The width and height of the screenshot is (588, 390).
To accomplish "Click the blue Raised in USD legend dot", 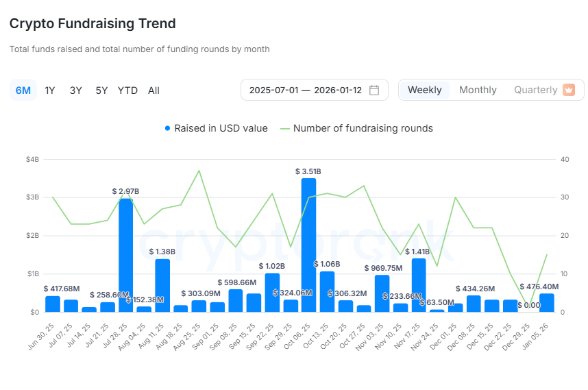I will (167, 128).
